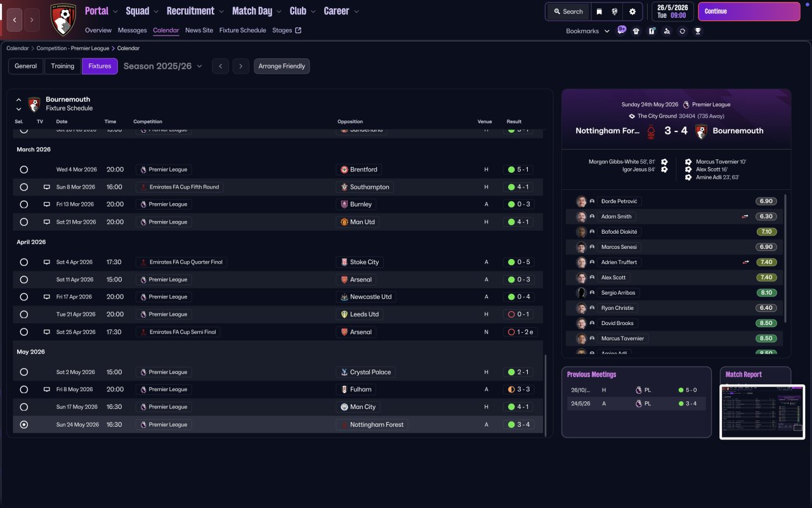Click the Premier League logo in match header
812x508 pixels.
686,105
